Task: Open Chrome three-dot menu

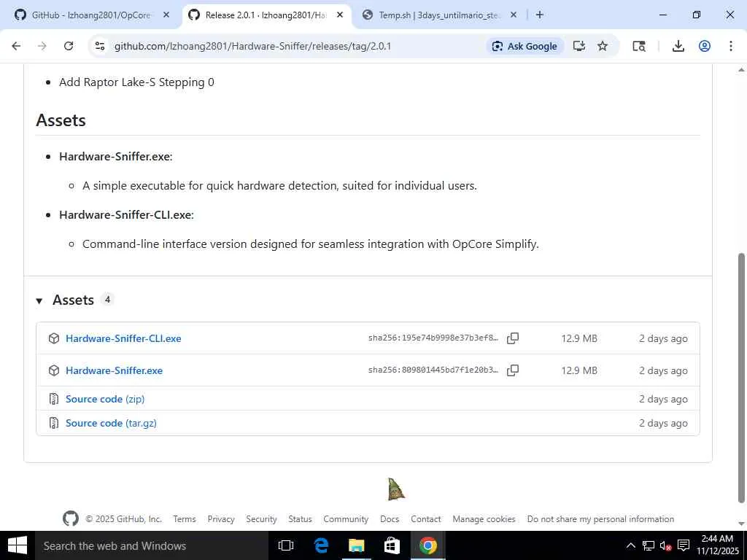Action: (x=731, y=46)
